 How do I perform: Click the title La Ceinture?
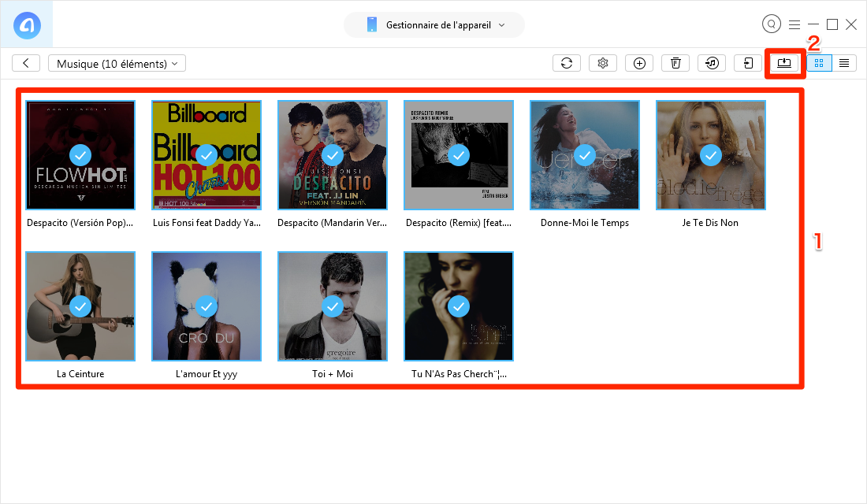80,374
